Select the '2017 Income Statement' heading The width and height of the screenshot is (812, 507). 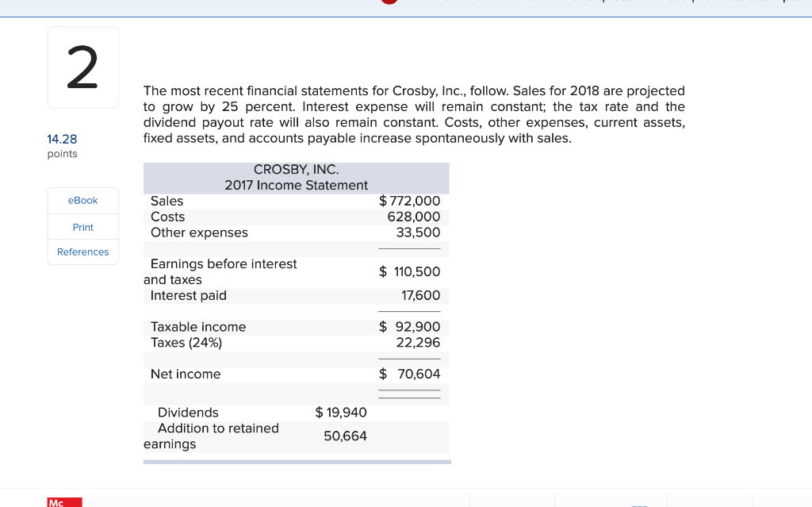pyautogui.click(x=297, y=185)
